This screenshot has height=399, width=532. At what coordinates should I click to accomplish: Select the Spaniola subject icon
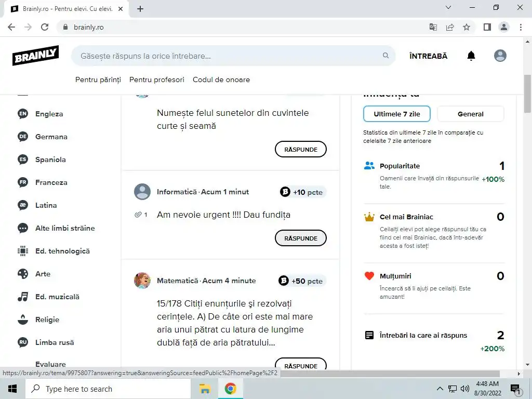pos(23,159)
